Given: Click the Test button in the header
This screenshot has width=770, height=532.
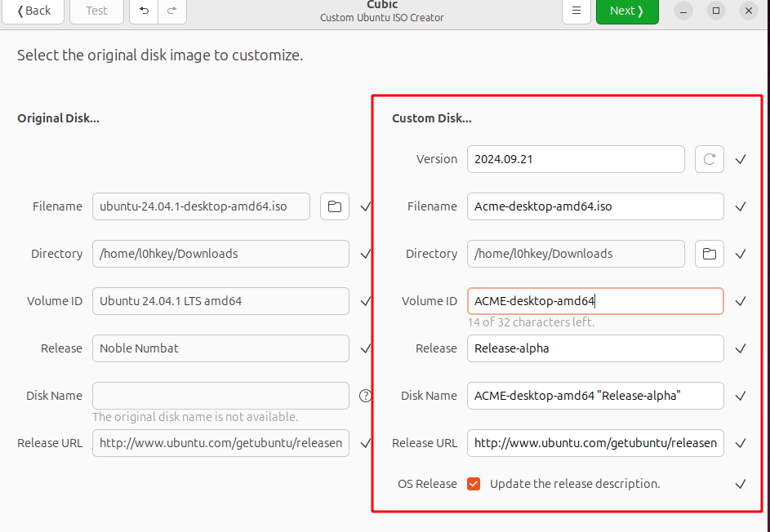Looking at the screenshot, I should [x=96, y=11].
